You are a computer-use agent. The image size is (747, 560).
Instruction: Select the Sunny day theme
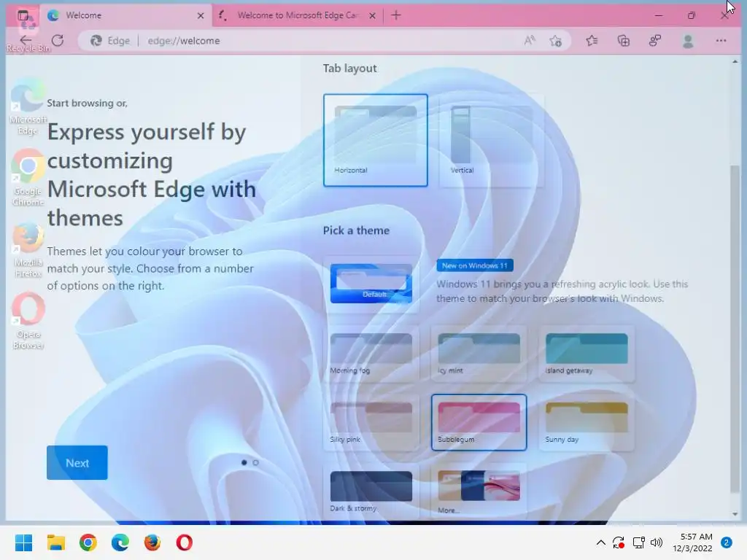[x=587, y=422]
